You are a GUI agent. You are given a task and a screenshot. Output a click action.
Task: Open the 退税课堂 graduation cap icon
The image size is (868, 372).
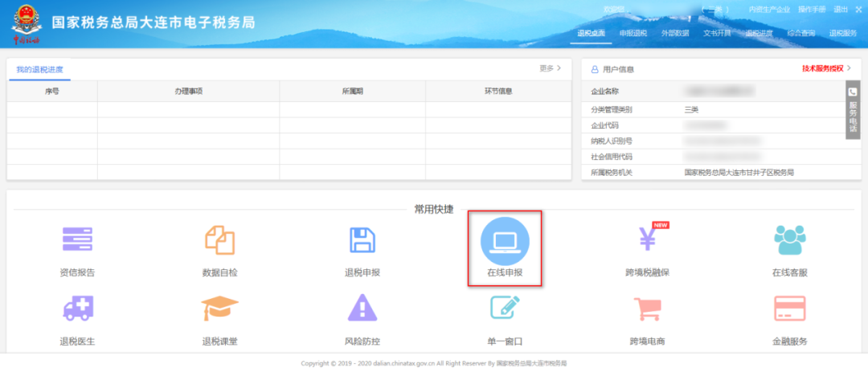click(x=219, y=309)
